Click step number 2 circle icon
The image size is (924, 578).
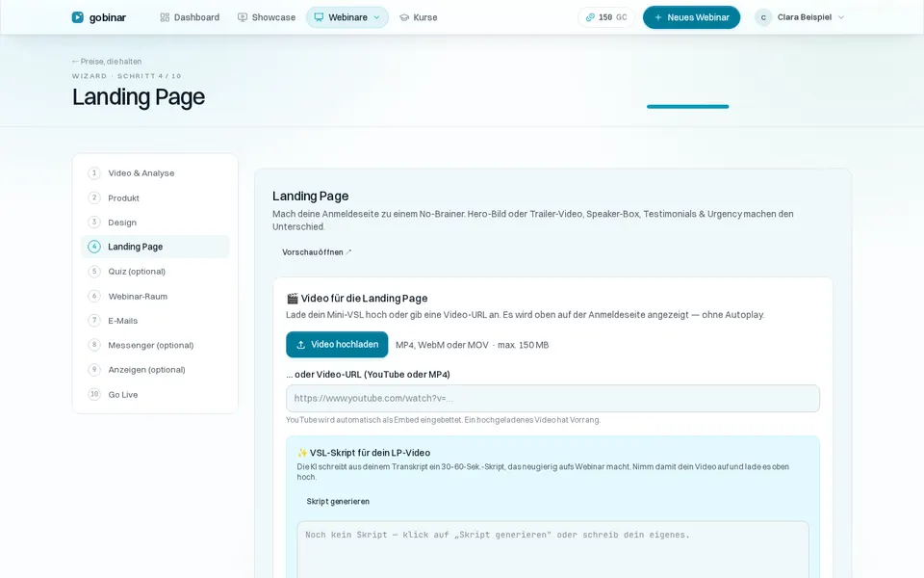coord(94,197)
